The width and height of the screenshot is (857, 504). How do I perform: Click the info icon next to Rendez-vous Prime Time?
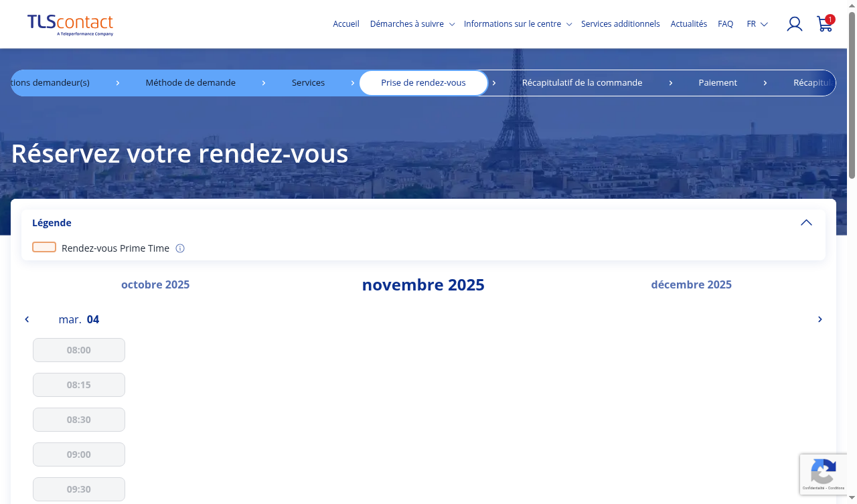point(179,248)
